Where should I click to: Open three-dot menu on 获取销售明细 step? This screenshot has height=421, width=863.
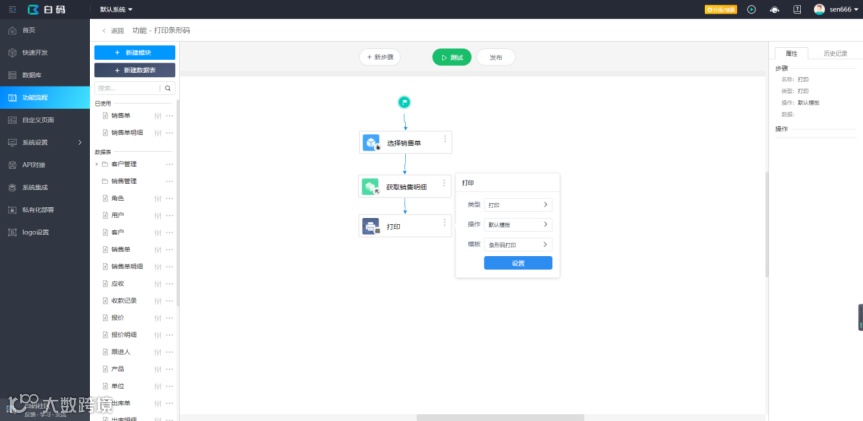[444, 183]
